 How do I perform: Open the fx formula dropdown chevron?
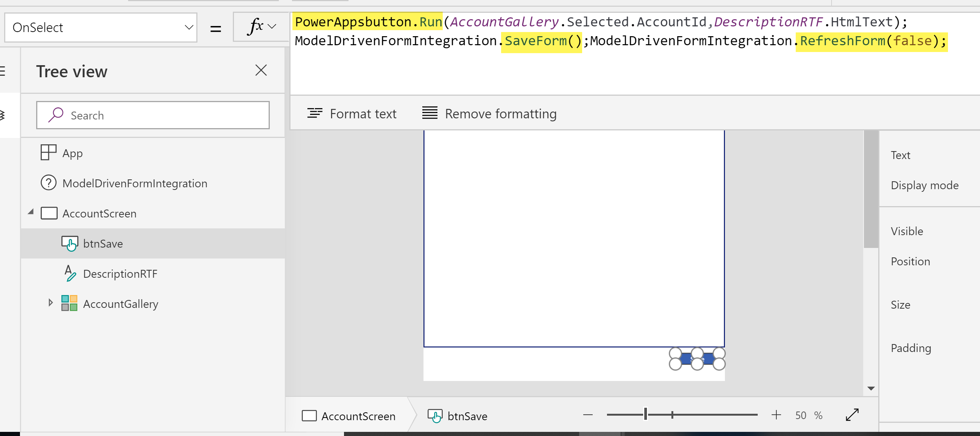[272, 27]
